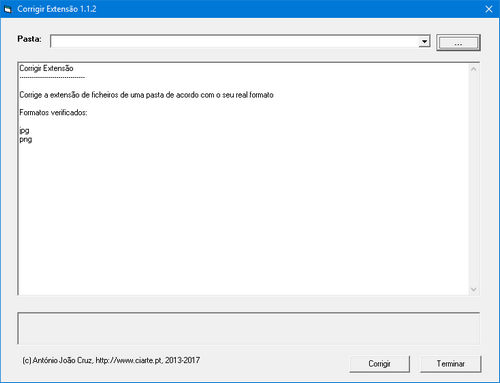
Task: Click the window title 'Corrigir Extensão 1.1.2'
Action: (57, 9)
